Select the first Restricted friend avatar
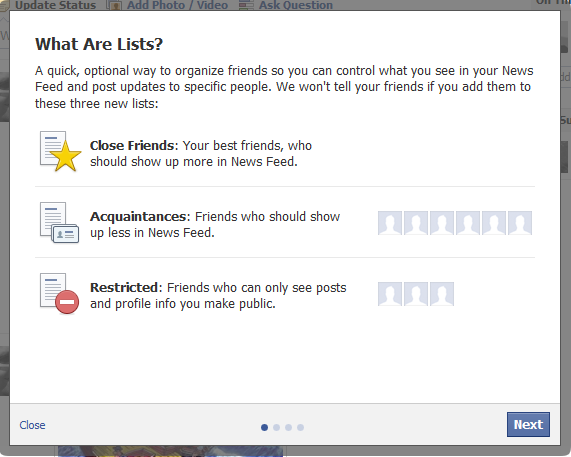 pyautogui.click(x=390, y=294)
